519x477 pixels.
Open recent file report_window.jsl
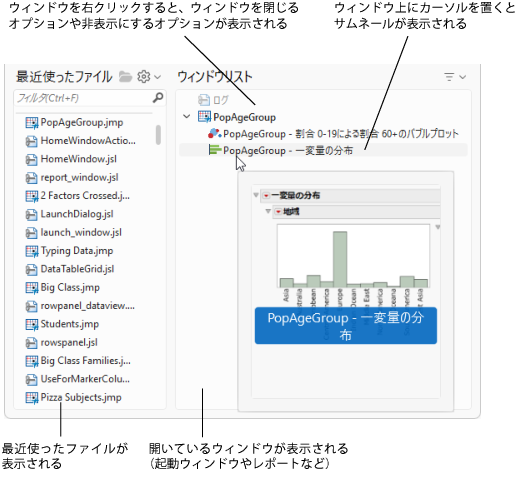tap(79, 177)
